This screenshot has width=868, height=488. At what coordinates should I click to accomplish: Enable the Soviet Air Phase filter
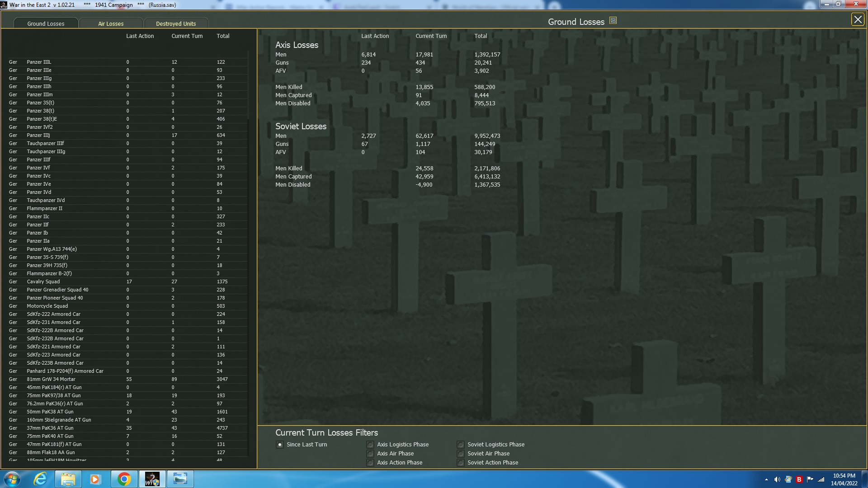pyautogui.click(x=461, y=454)
